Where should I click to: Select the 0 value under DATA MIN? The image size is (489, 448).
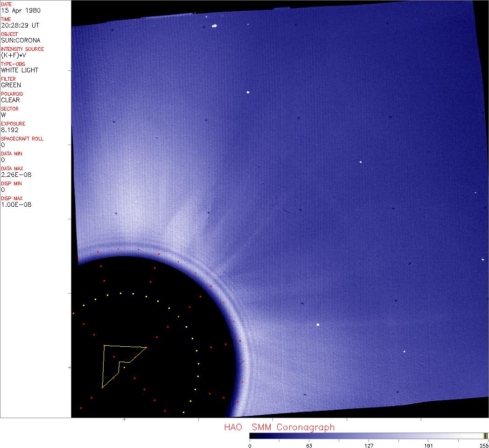(x=3, y=160)
